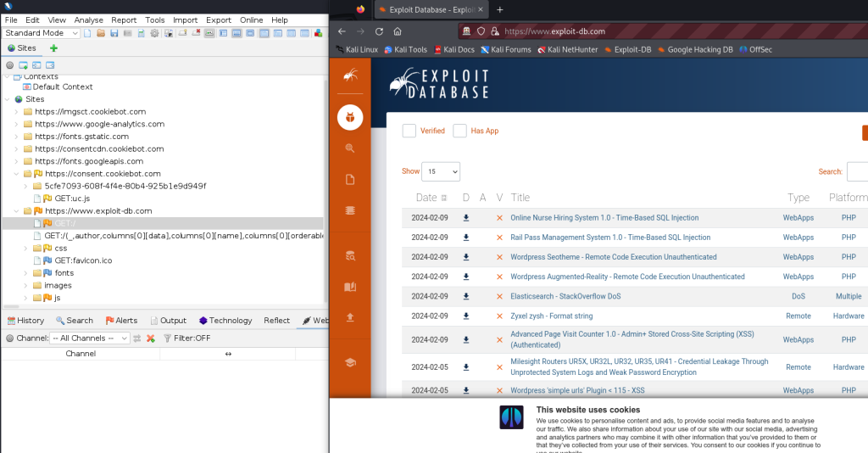Click the New Context icon above Sites tree
868x453 pixels.
point(23,65)
